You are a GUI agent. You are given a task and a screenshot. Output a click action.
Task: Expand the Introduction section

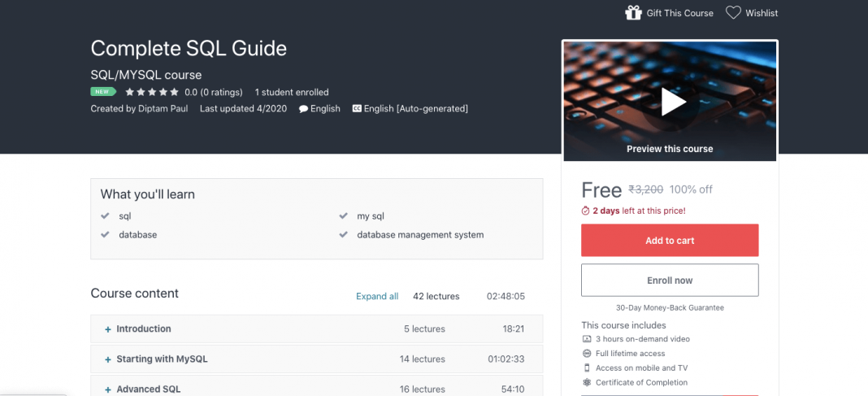coord(317,329)
